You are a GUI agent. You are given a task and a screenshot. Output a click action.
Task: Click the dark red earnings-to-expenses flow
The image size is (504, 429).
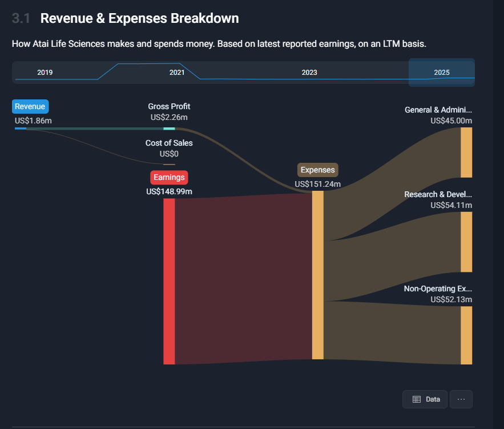[243, 279]
